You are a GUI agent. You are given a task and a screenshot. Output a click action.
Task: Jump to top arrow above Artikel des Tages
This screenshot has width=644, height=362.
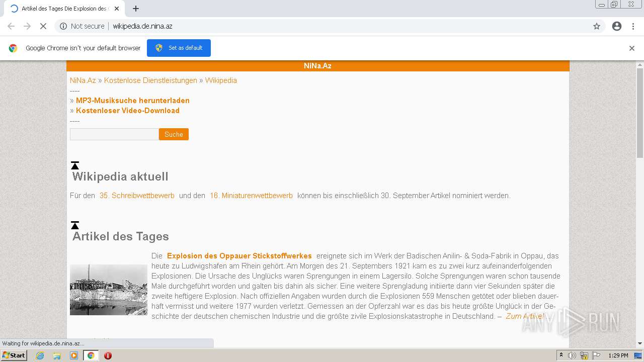75,225
